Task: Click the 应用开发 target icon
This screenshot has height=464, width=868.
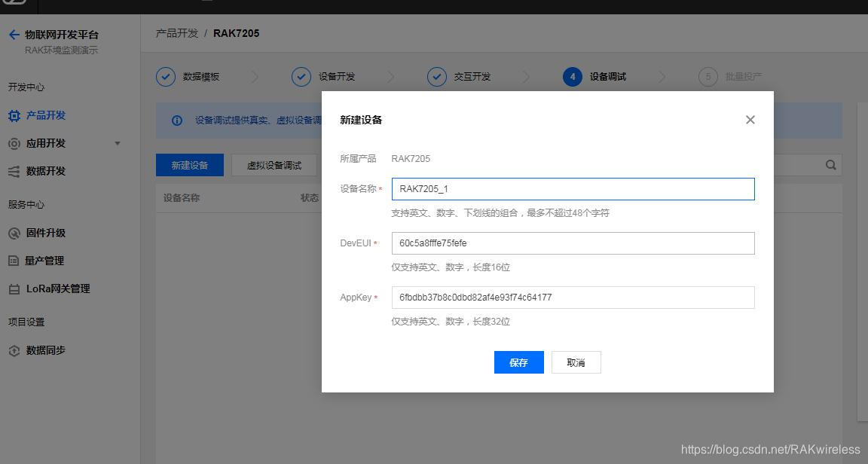Action: pos(14,144)
